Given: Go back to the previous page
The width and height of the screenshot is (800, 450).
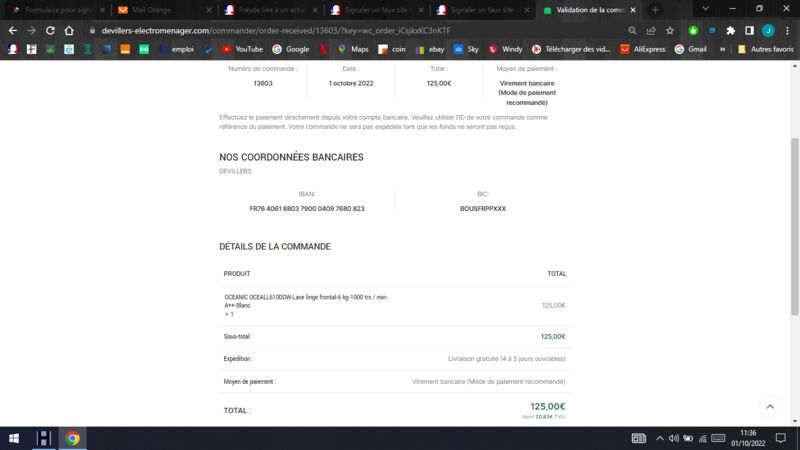Looking at the screenshot, I should tap(13, 31).
